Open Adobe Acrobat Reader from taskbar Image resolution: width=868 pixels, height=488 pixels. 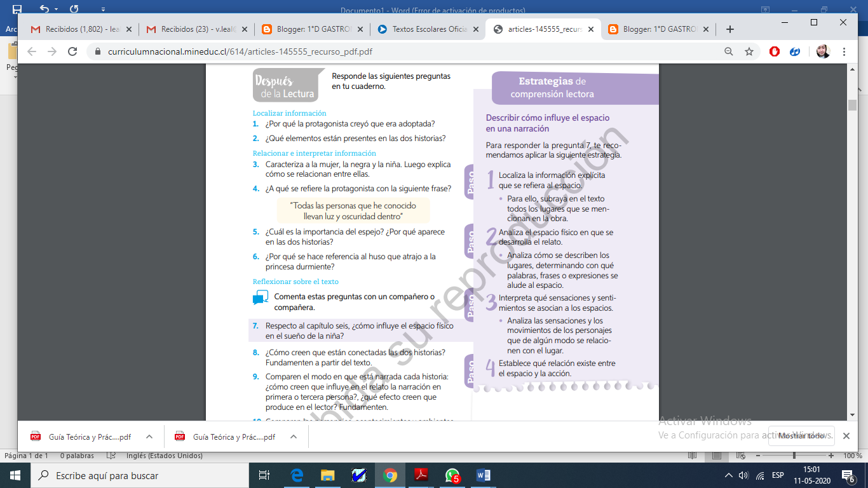[x=421, y=475]
